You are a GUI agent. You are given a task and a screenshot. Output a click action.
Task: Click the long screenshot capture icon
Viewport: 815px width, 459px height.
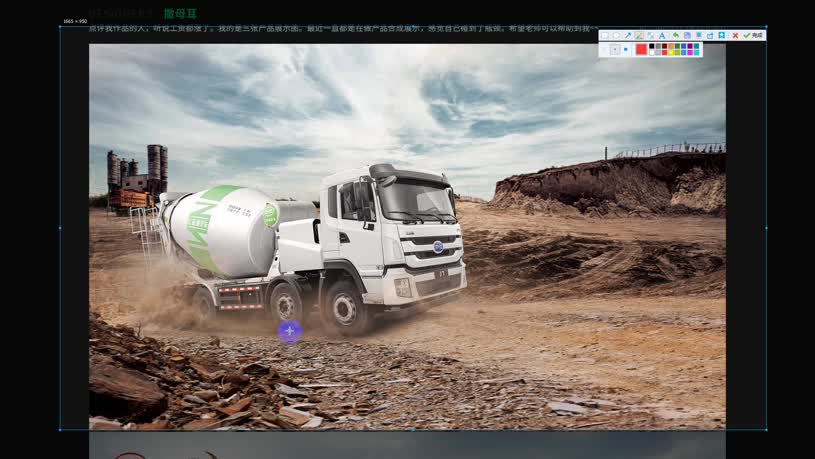point(699,35)
